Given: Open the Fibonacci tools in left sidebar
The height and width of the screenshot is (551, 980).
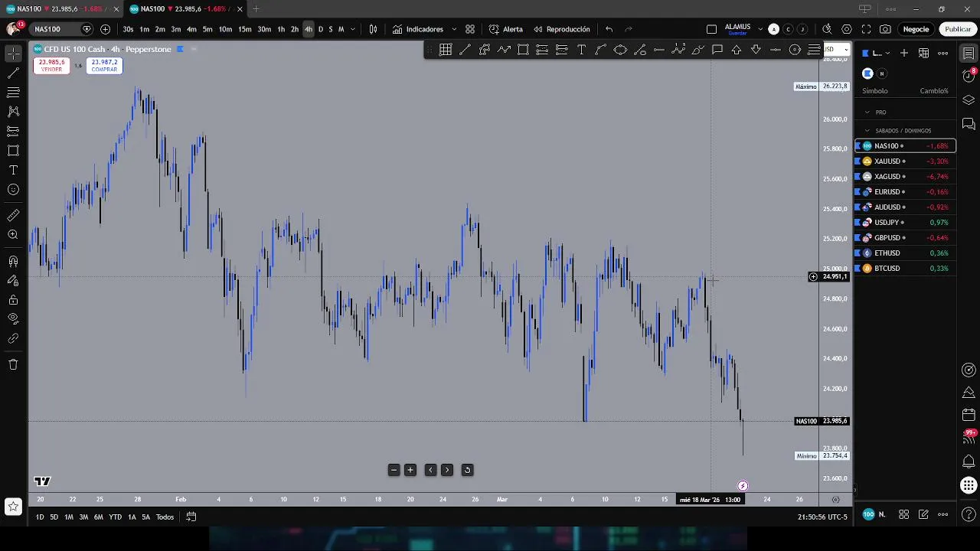Looking at the screenshot, I should [13, 92].
